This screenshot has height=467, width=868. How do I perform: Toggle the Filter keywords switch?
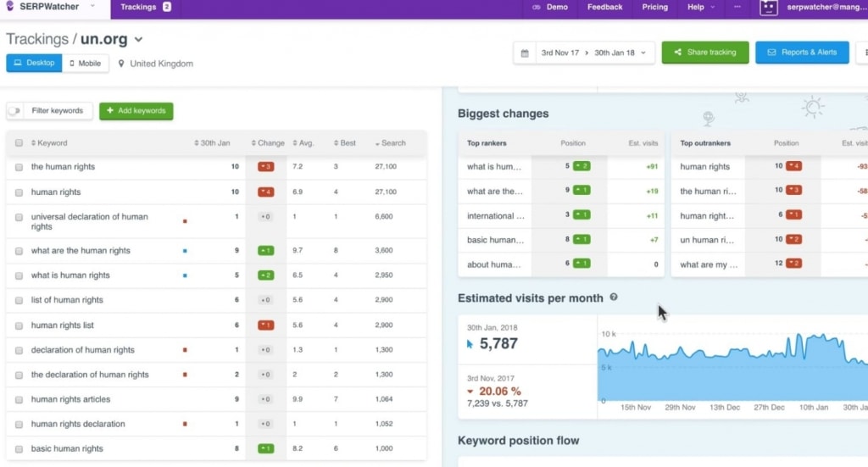(14, 111)
